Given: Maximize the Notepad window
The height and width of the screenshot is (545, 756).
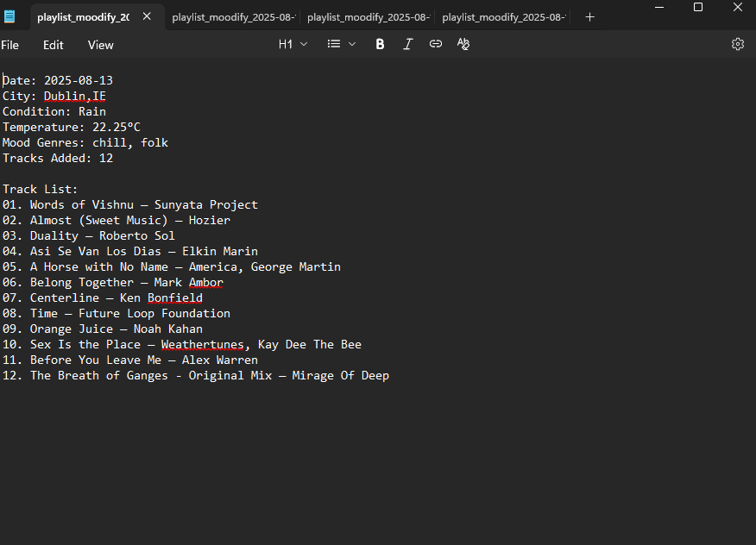Looking at the screenshot, I should point(697,7).
